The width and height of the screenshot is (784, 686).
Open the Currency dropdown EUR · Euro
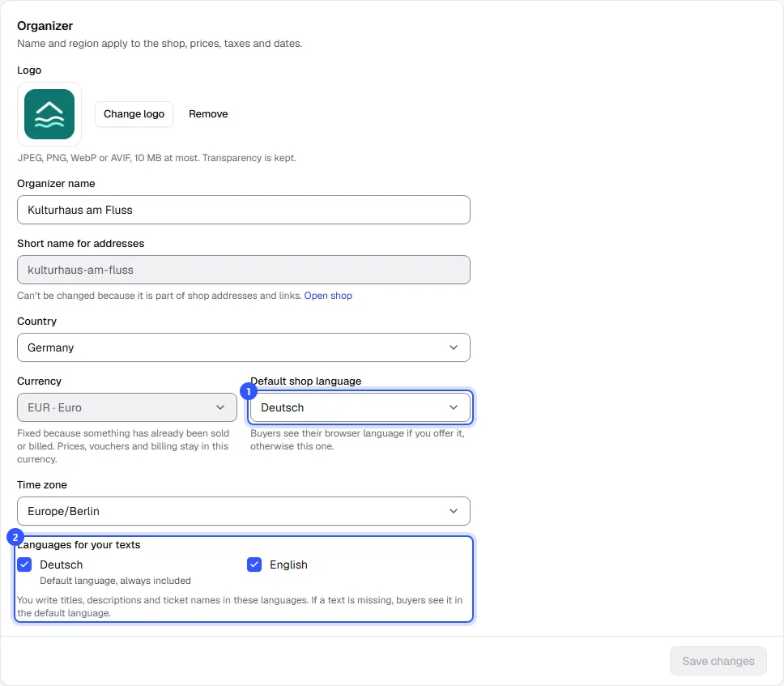[x=127, y=407]
